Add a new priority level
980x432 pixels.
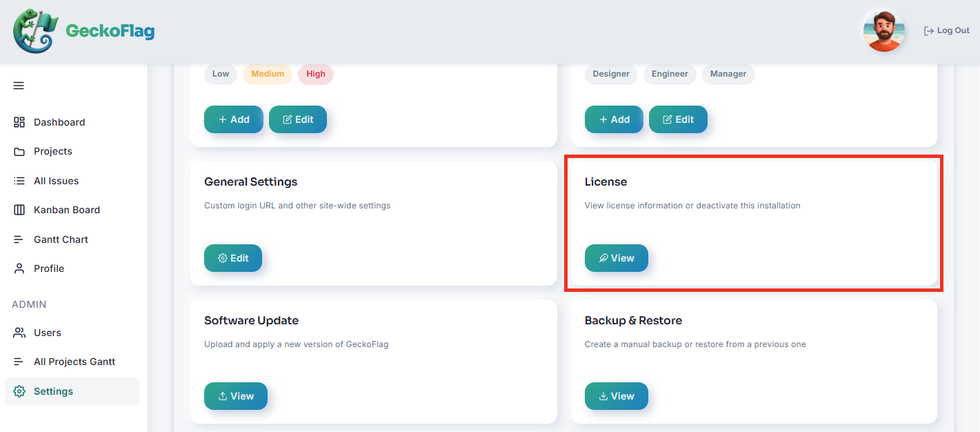(234, 119)
